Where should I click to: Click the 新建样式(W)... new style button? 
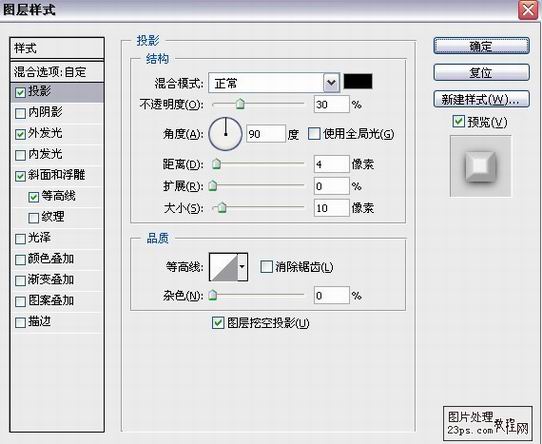click(481, 99)
